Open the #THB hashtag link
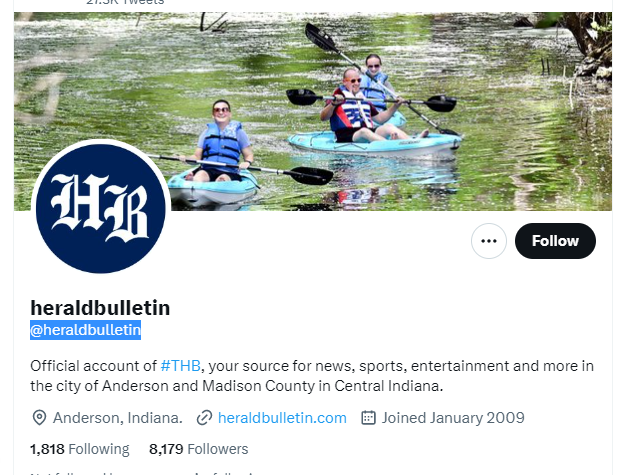 point(180,366)
